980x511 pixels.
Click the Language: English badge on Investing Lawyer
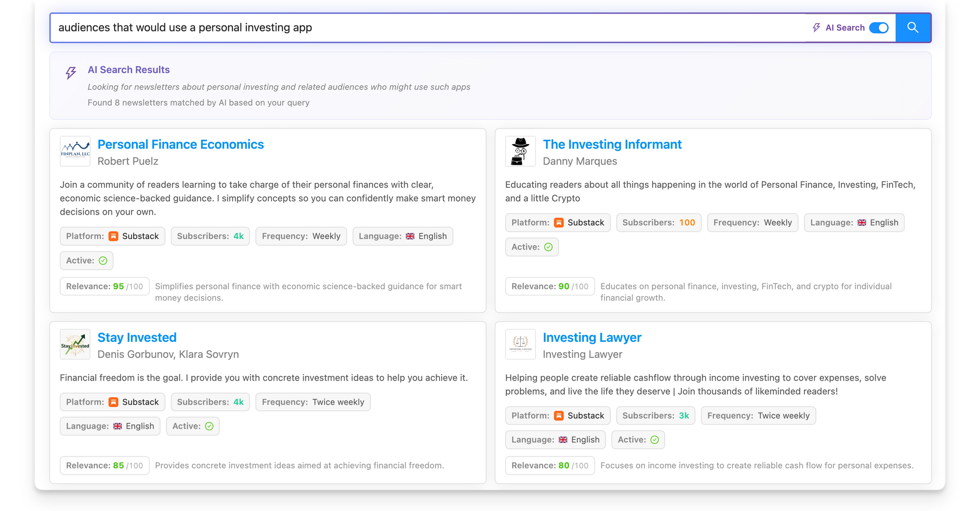coord(556,439)
